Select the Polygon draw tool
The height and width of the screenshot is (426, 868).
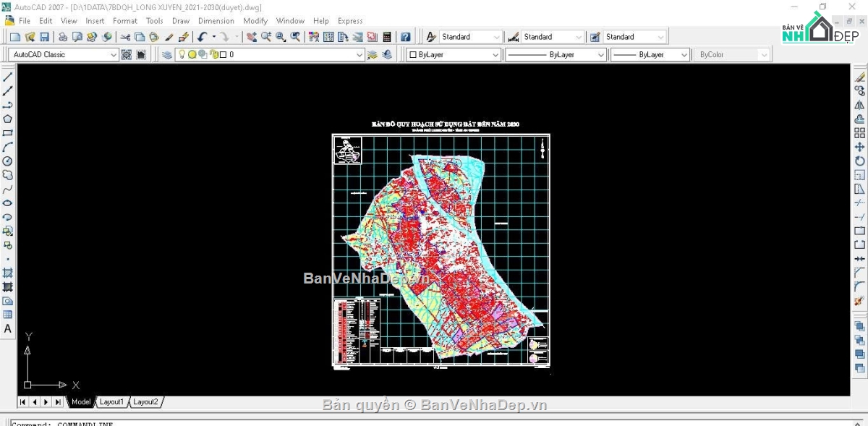7,119
